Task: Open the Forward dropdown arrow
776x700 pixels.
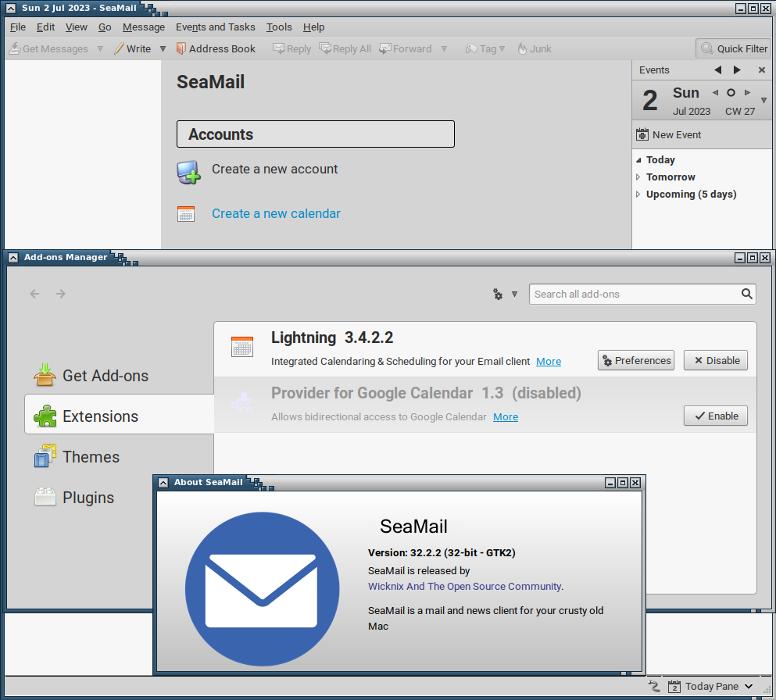Action: pyautogui.click(x=444, y=48)
